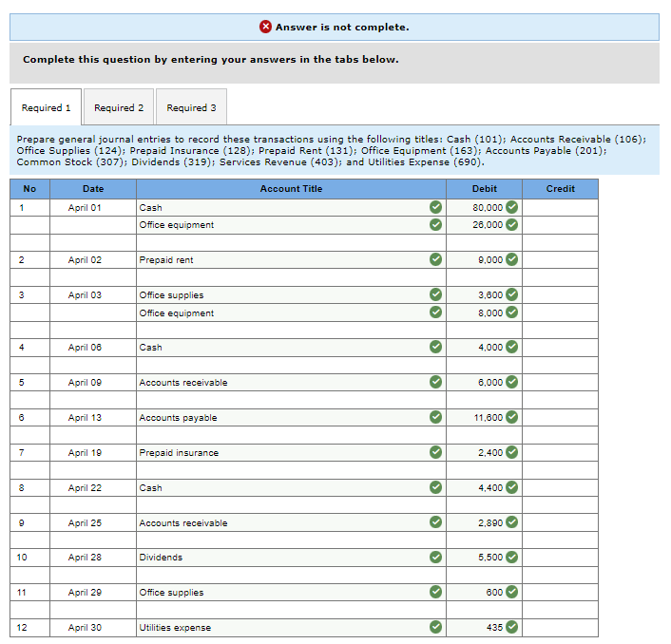671x644 pixels.
Task: Click the check mark beside April 01 Cash account
Action: coord(435,207)
